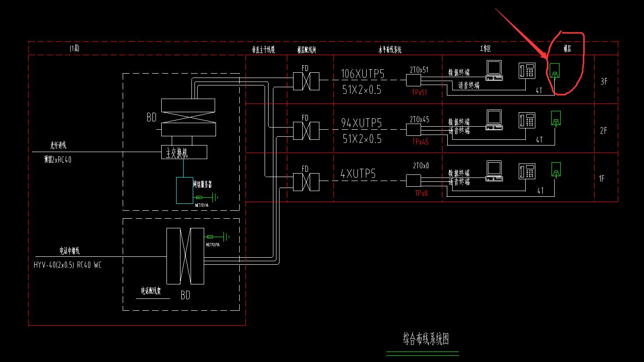The height and width of the screenshot is (362, 644).
Task: Click the upper BD crossed-box distributor symbol
Action: (x=188, y=117)
